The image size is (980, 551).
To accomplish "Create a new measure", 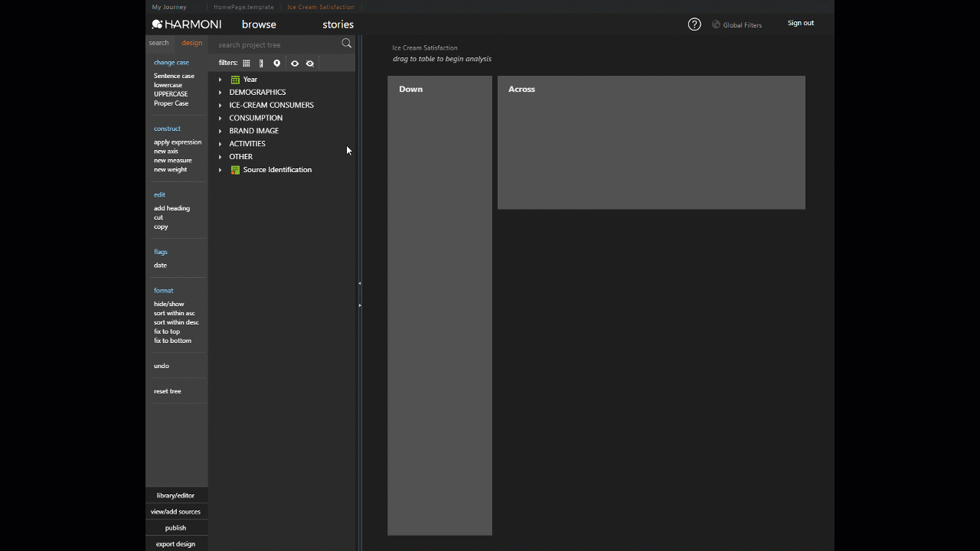I will (173, 161).
